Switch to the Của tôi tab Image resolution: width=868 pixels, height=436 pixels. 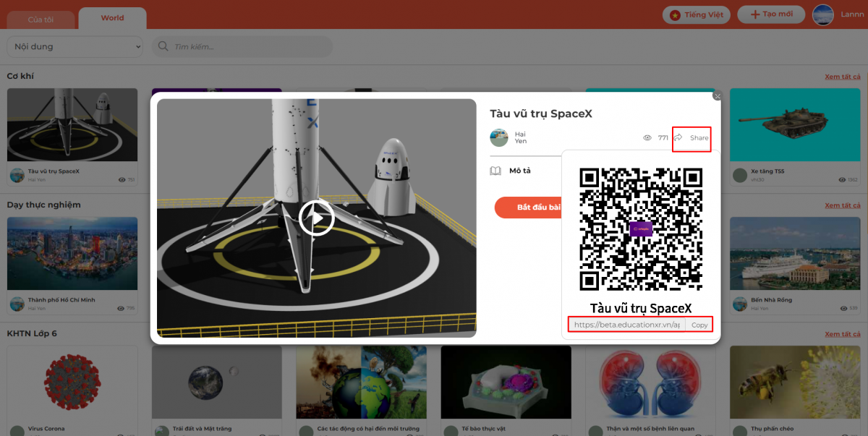click(x=41, y=19)
